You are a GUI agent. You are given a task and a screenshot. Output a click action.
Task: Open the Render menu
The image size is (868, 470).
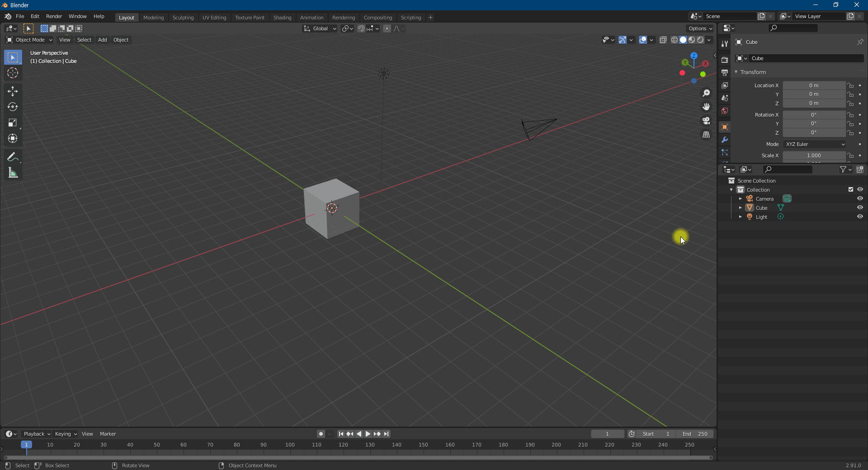pyautogui.click(x=54, y=16)
